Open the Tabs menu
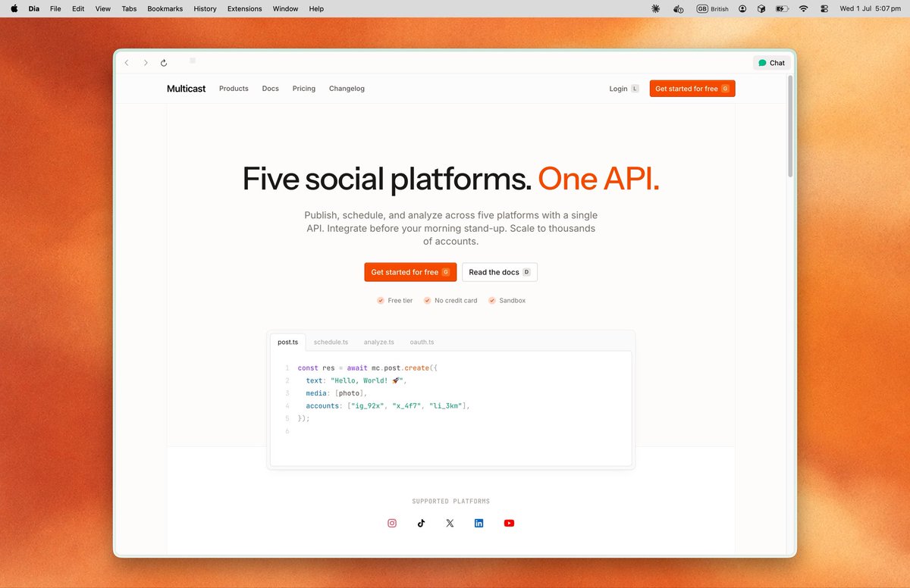Image resolution: width=910 pixels, height=588 pixels. point(129,8)
